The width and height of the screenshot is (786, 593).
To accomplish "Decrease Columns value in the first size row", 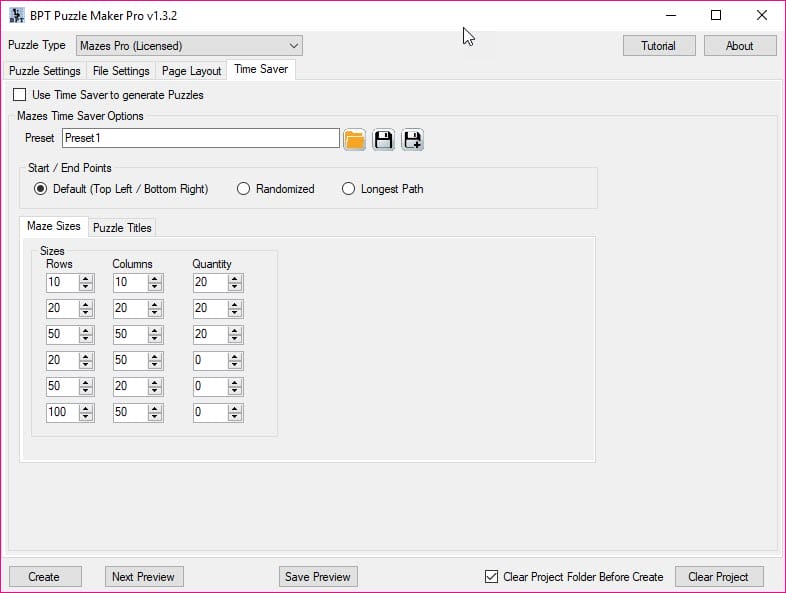I will [x=155, y=287].
